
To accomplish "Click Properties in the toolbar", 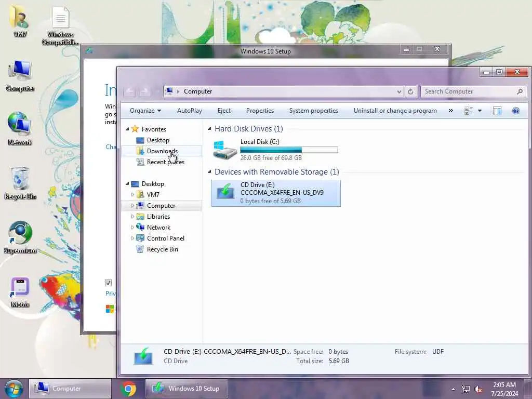I will click(260, 111).
